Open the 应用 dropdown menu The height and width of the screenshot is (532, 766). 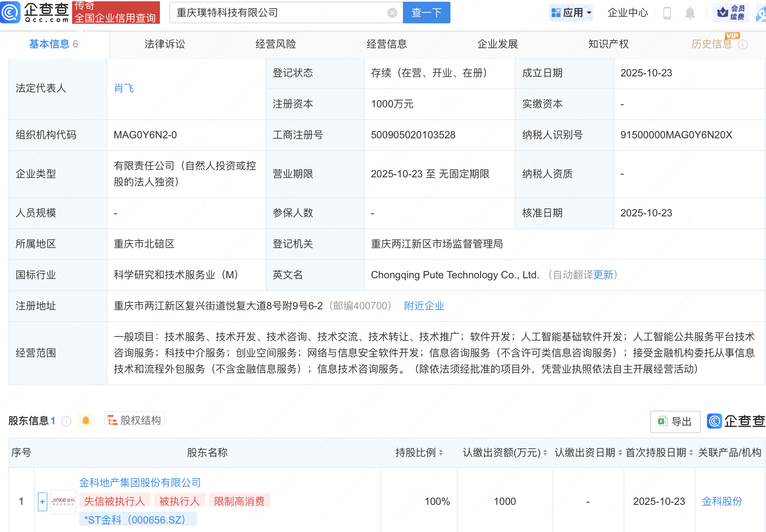pyautogui.click(x=571, y=13)
